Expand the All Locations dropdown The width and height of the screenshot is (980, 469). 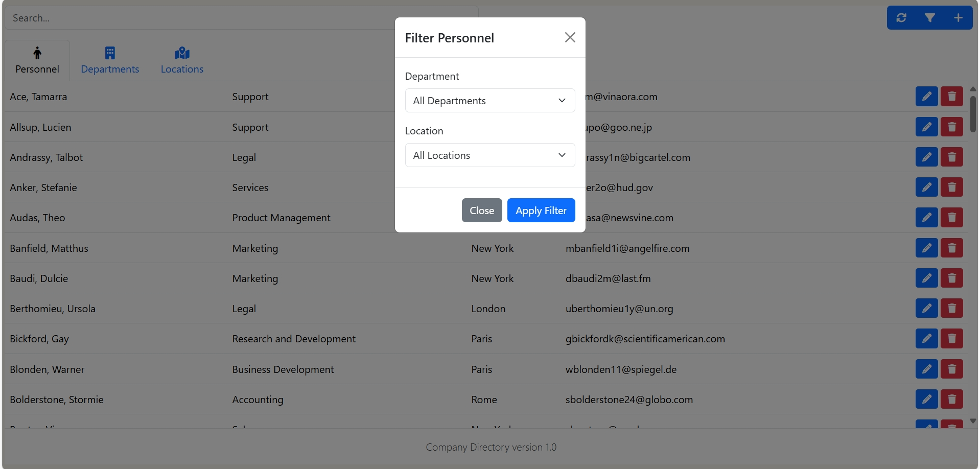(x=489, y=155)
